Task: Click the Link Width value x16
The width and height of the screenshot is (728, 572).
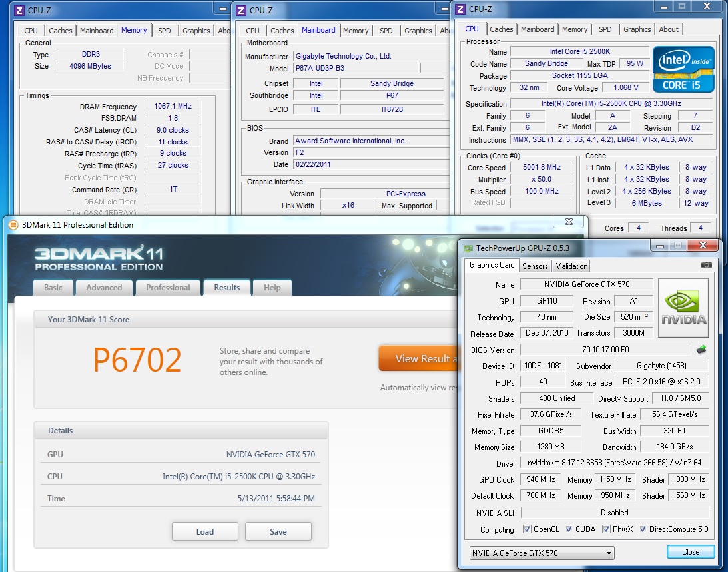Action: (x=348, y=206)
